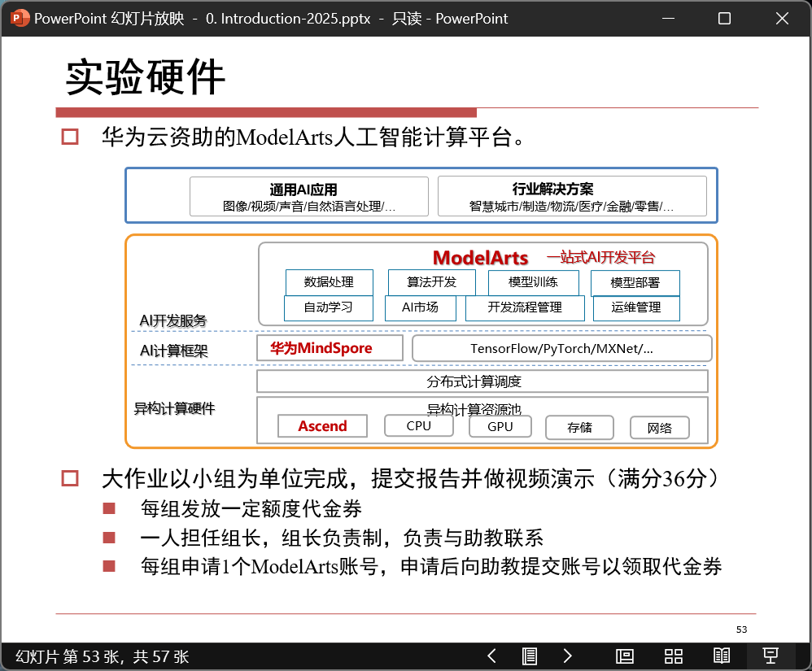Viewport: 812px width, 671px height.
Task: Click the PowerPoint app logo
Action: tap(20, 18)
